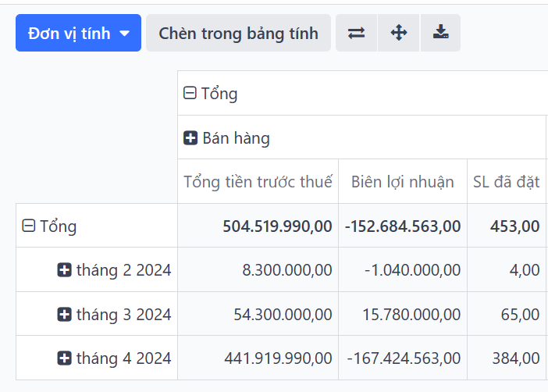The image size is (548, 392).
Task: Click Chèn trong bảng tính button
Action: click(x=238, y=33)
